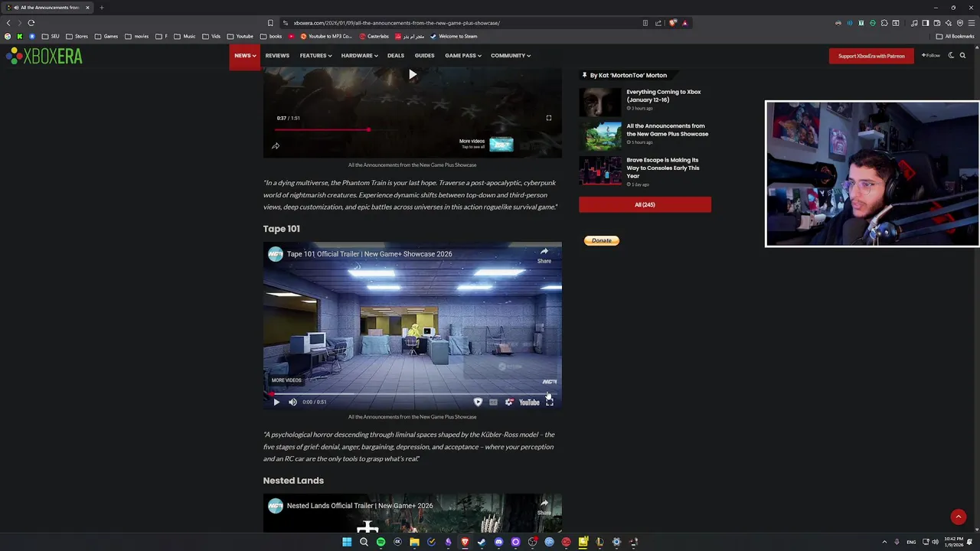Open the REVIEWS nav item
The width and height of the screenshot is (980, 551).
[277, 55]
